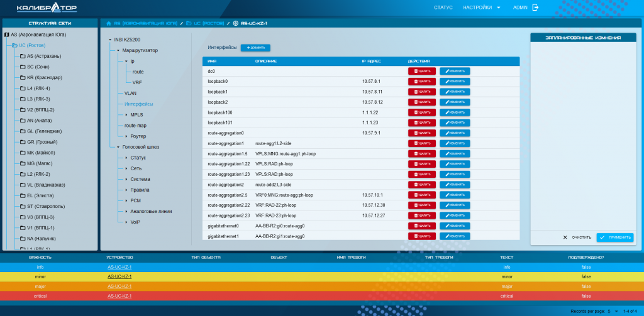Open AS-UC-KZ-1 link in critical alarm row
Viewport: 644px width, 316px height.
click(119, 296)
